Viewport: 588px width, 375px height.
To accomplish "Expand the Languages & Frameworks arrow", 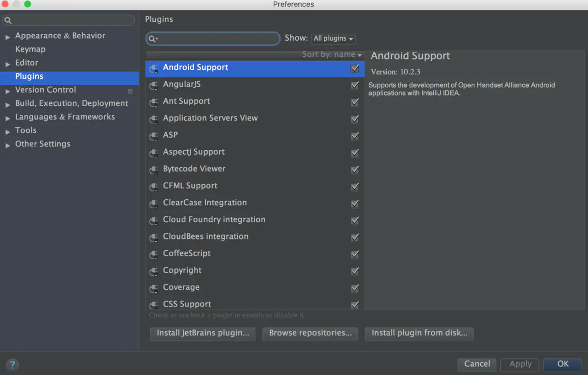I will 7,118.
